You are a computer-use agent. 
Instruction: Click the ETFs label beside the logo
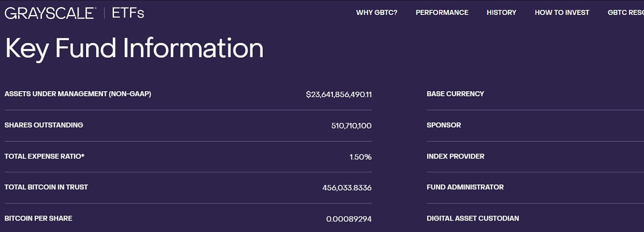(128, 13)
